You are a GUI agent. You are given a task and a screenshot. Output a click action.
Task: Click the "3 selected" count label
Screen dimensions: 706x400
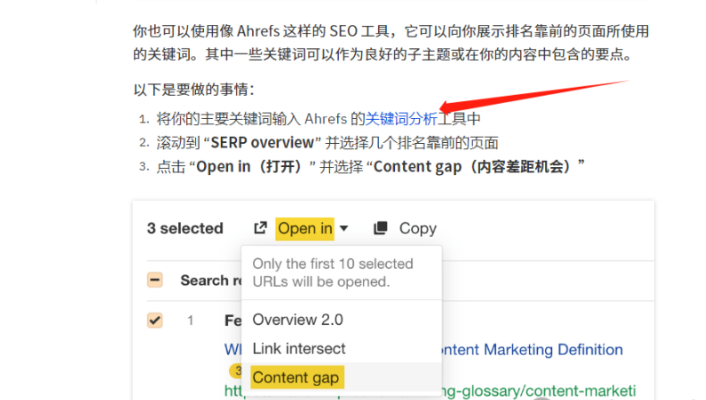[x=185, y=229]
